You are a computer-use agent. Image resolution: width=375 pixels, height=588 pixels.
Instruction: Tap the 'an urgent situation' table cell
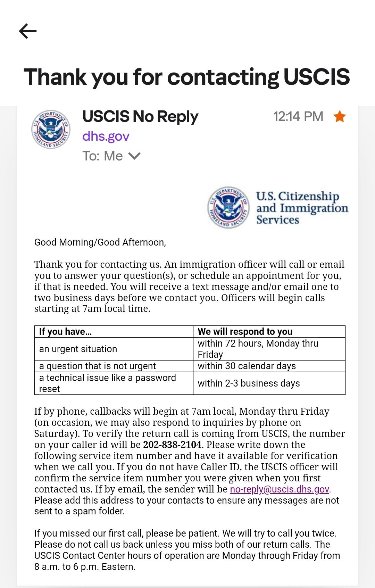pos(114,349)
